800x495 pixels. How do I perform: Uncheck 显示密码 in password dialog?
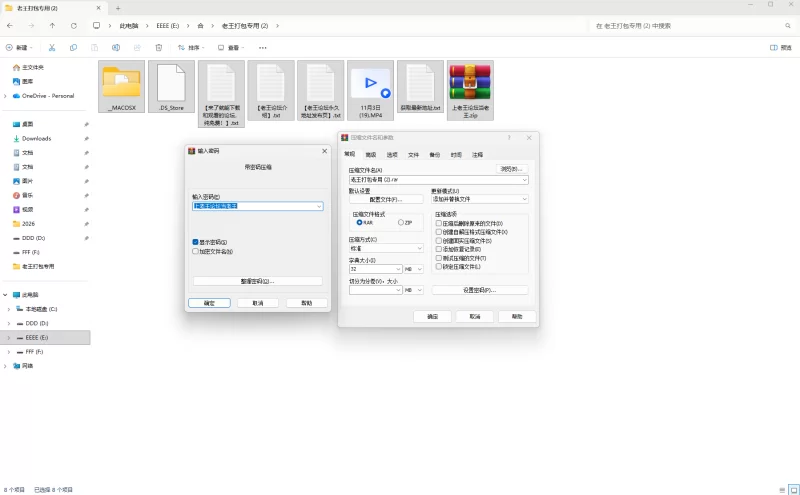[x=195, y=242]
